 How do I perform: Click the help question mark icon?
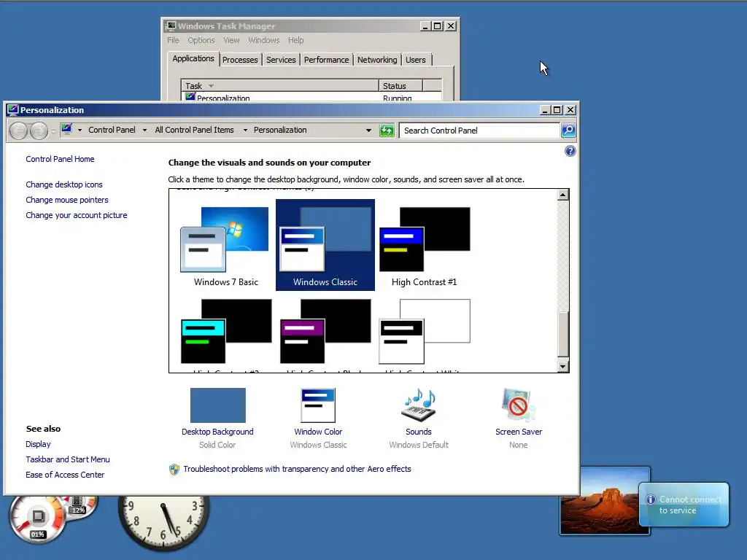coord(570,151)
